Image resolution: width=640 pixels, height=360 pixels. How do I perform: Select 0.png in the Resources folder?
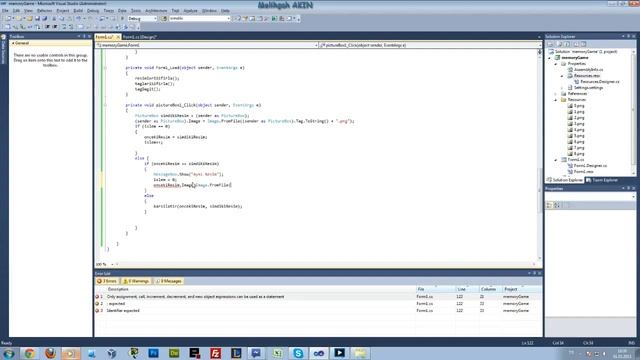tap(579, 106)
